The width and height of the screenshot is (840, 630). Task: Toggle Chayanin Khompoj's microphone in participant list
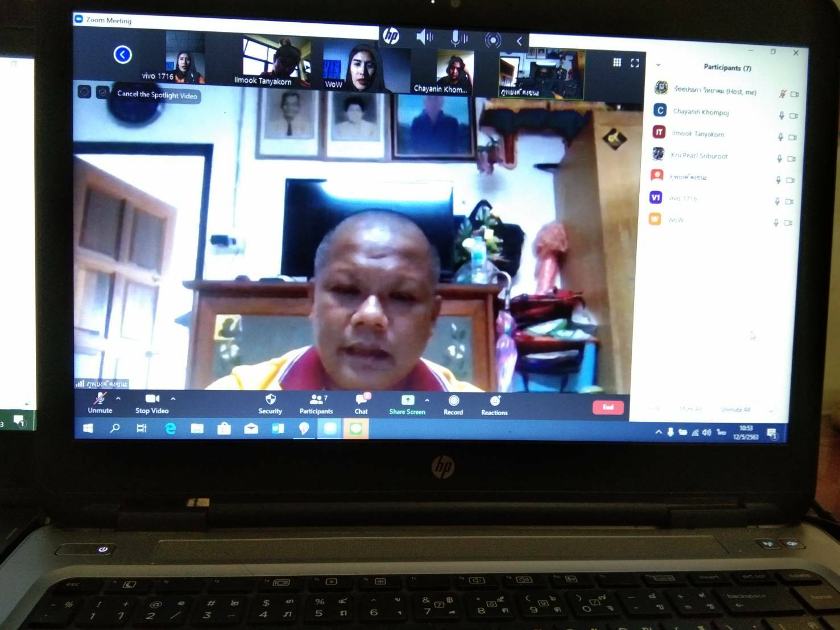[x=781, y=115]
